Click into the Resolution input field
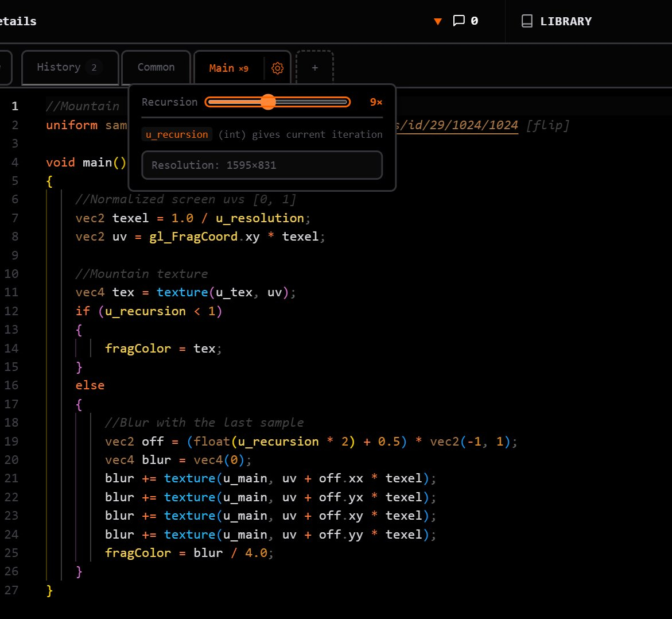The image size is (672, 619). 262,165
